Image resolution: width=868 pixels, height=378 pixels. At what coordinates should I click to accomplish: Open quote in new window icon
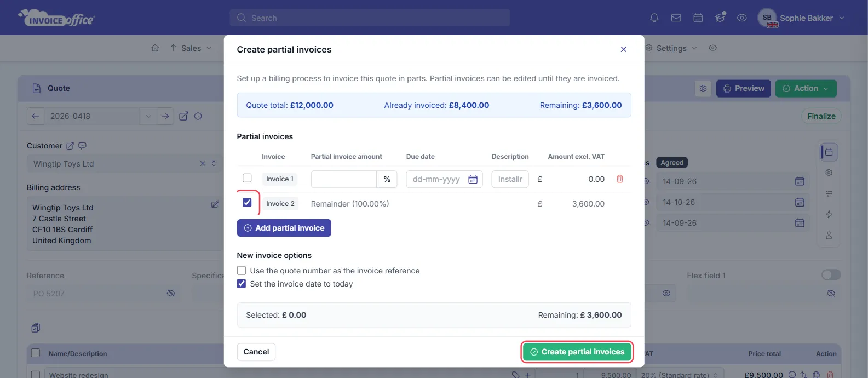coord(184,116)
